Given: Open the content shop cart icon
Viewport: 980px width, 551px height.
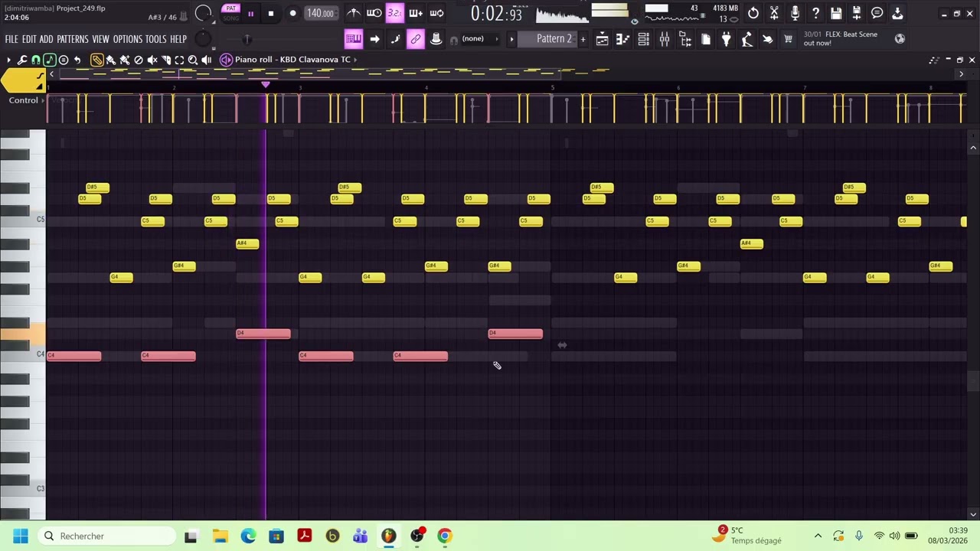Looking at the screenshot, I should 788,39.
